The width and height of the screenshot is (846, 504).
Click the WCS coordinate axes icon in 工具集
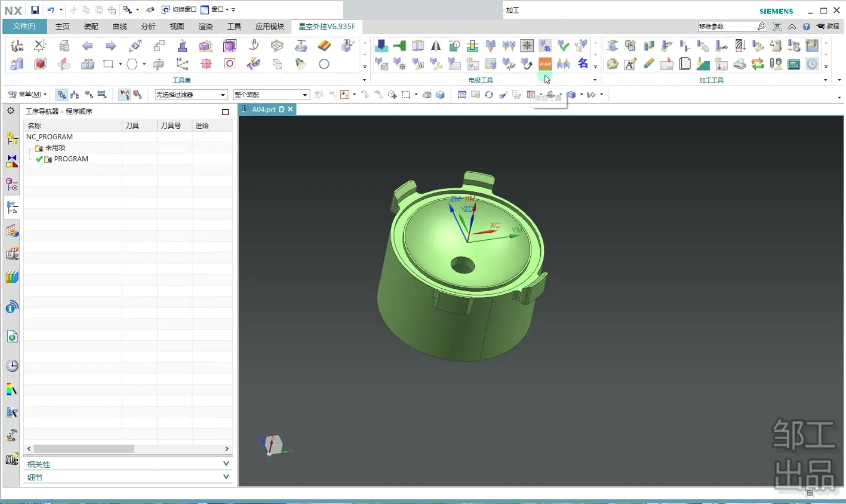tap(182, 64)
